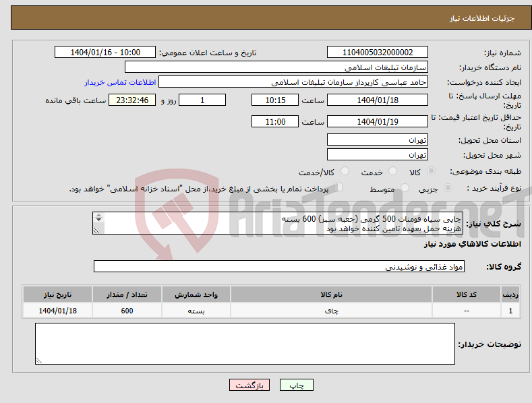Click the چای item name cell
Viewport: 532px width, 403px height.
(x=332, y=311)
